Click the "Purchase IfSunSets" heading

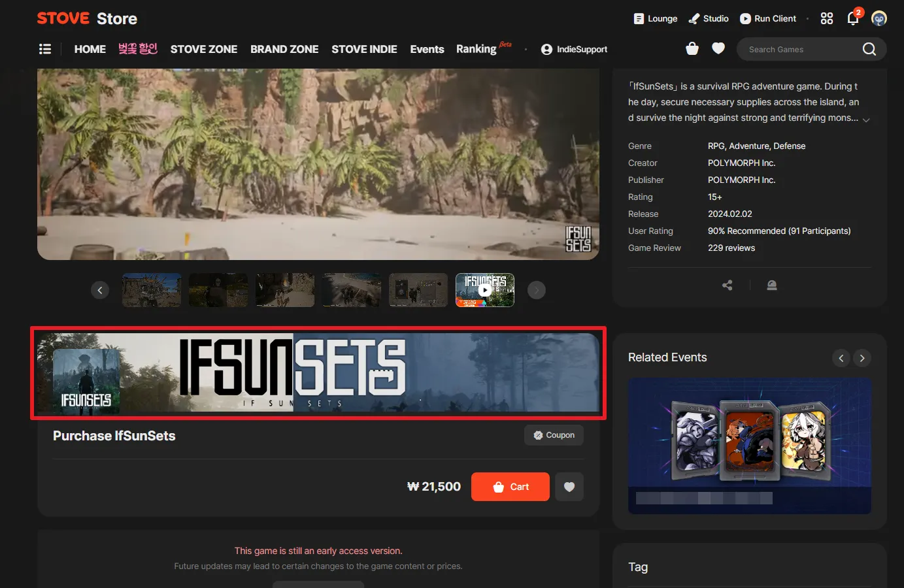click(x=114, y=436)
